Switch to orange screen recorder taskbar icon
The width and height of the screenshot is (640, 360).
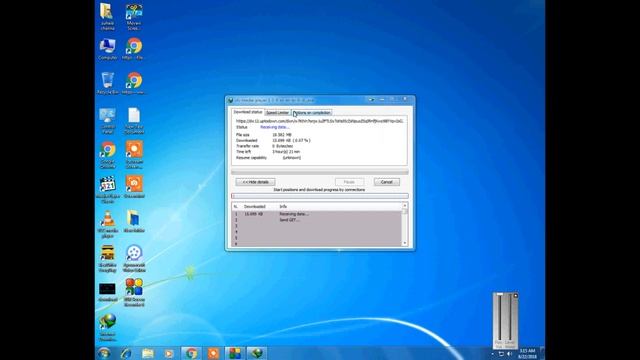tap(213, 353)
